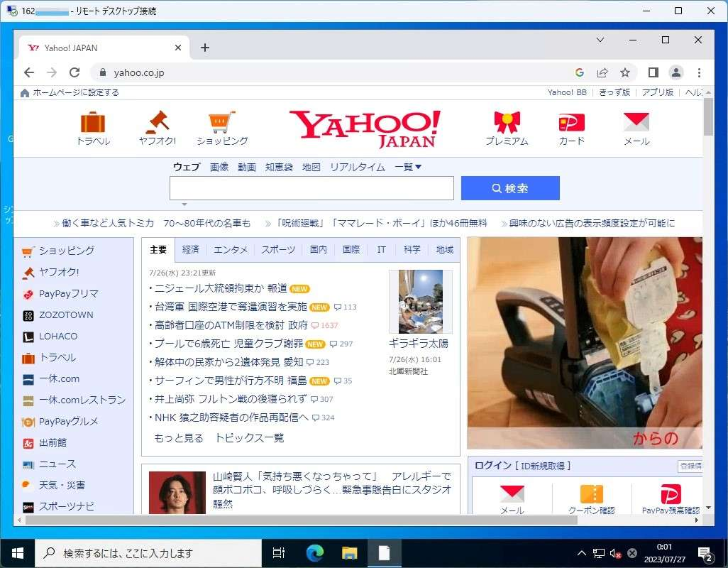The height and width of the screenshot is (568, 728).
Task: Click the クーポン確認 coupon icon
Action: point(592,493)
